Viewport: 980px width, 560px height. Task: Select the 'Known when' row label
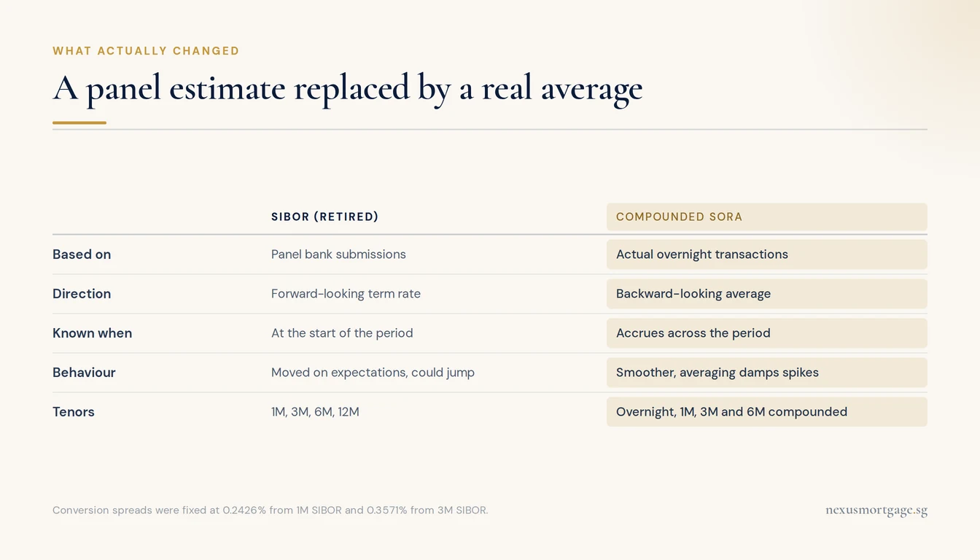[x=92, y=333]
